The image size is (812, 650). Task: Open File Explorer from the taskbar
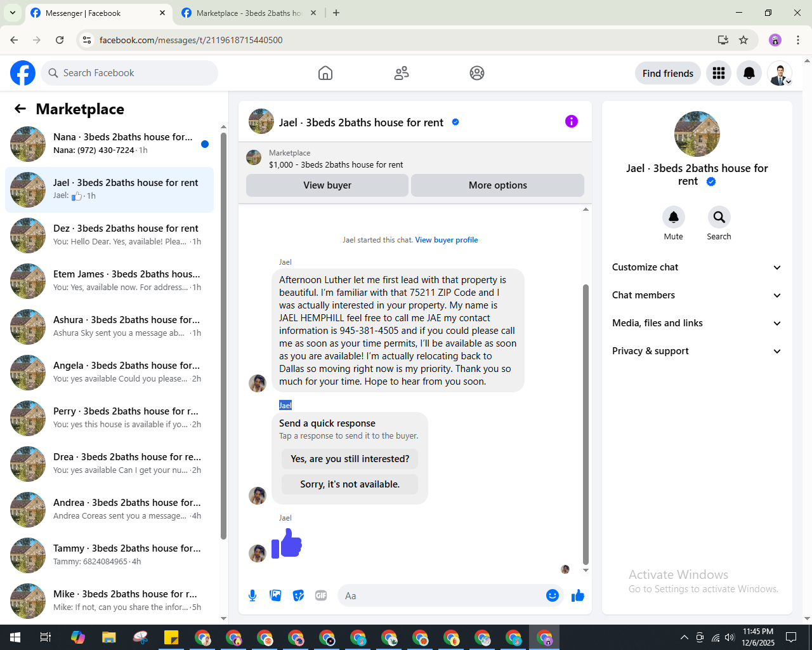[x=109, y=637]
